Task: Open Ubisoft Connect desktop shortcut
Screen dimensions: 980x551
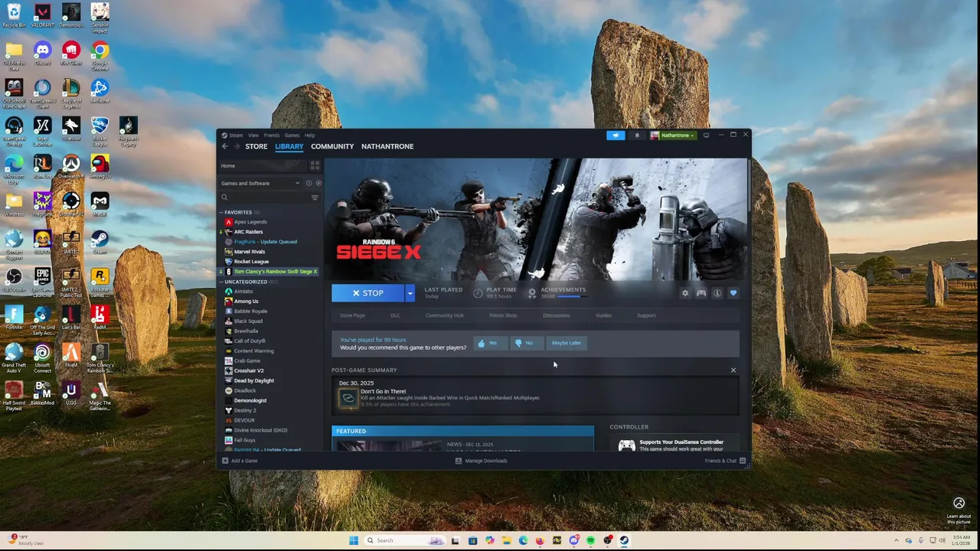Action: click(x=43, y=357)
